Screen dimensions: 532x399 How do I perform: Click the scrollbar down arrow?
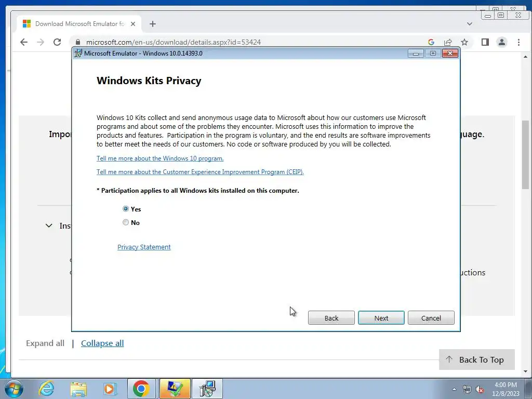525,371
